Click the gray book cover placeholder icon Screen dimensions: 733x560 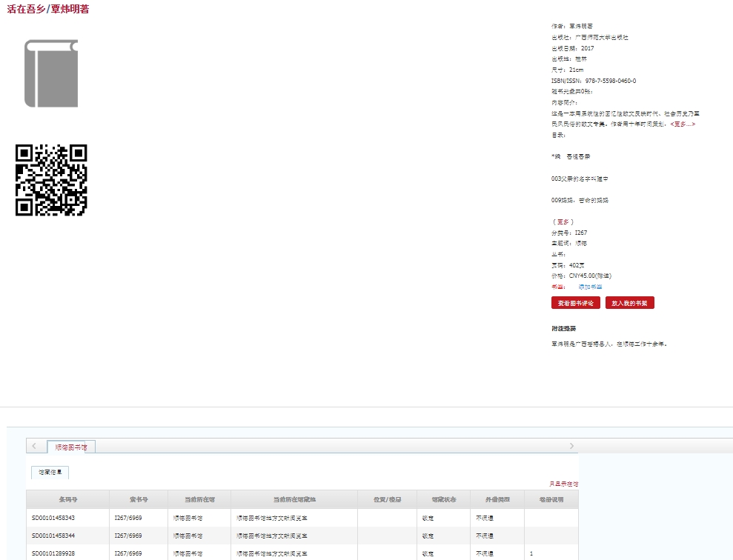click(51, 73)
